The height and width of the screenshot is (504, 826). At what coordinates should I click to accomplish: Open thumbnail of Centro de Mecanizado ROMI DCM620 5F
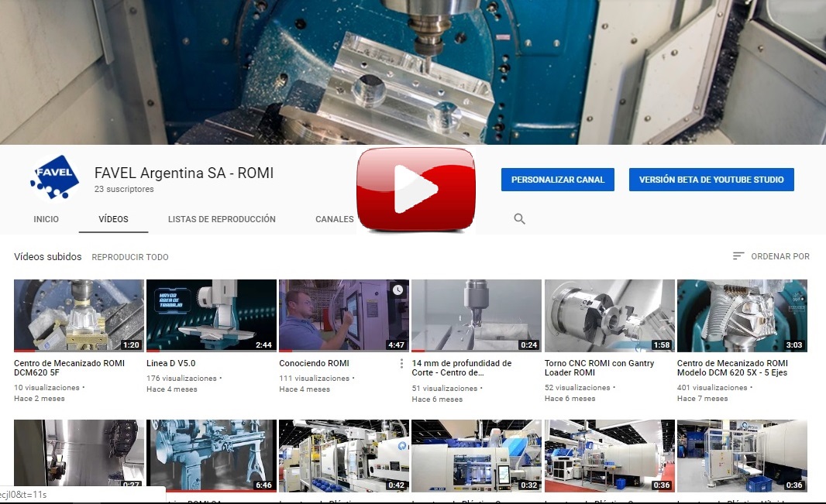coord(79,316)
